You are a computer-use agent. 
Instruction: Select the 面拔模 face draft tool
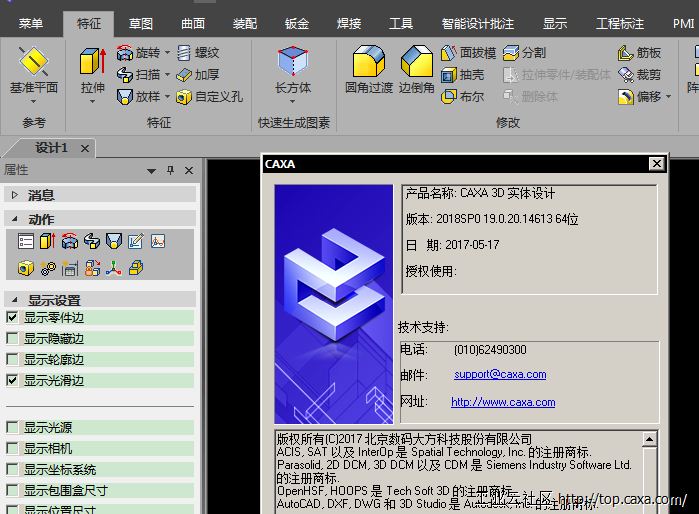tap(468, 53)
